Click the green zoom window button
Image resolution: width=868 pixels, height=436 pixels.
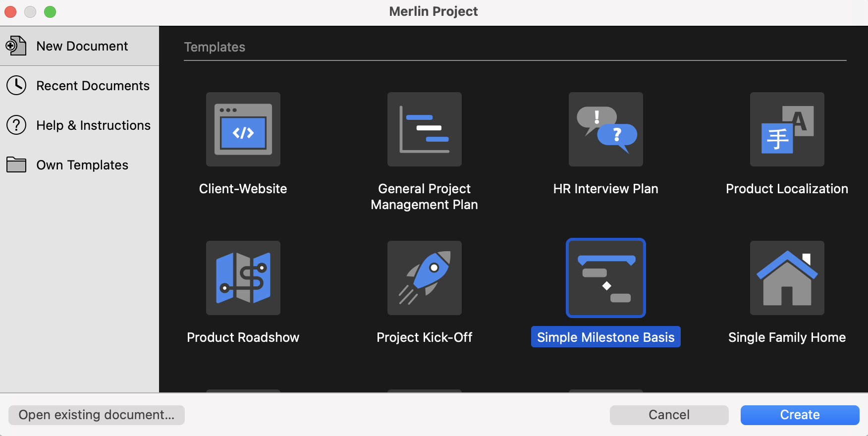point(50,12)
